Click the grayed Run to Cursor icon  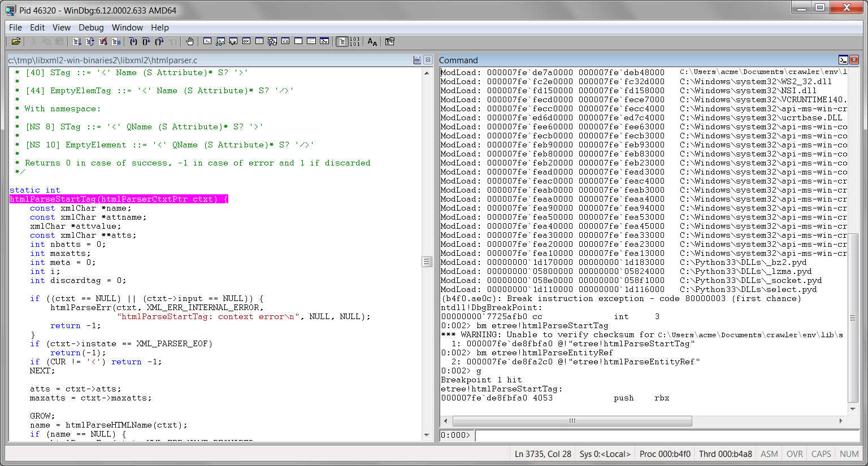(x=172, y=41)
